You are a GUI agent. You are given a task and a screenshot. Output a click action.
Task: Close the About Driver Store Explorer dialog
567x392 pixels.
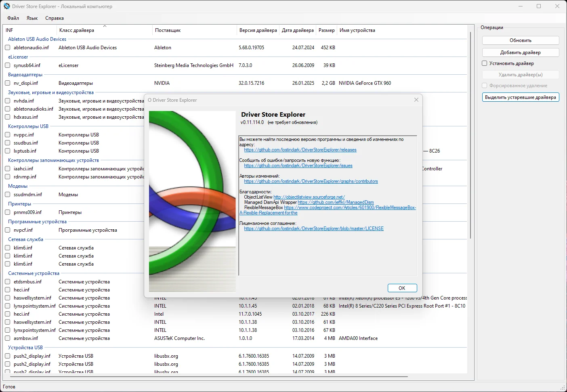(x=416, y=100)
